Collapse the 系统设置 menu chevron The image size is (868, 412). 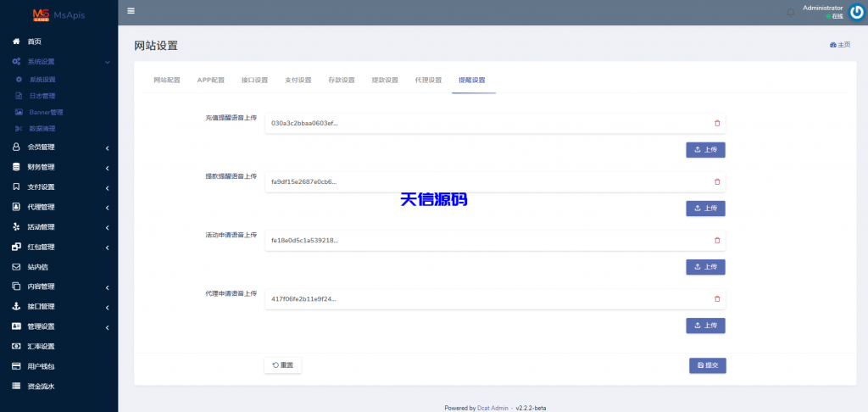pos(108,62)
